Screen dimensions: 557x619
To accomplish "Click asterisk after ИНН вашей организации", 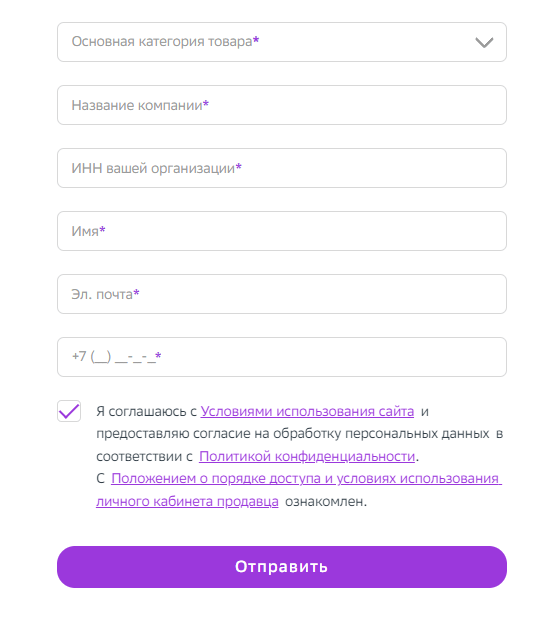I will 238,167.
